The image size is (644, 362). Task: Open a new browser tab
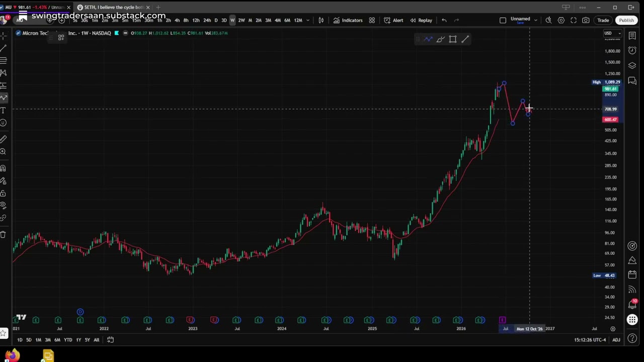(158, 8)
